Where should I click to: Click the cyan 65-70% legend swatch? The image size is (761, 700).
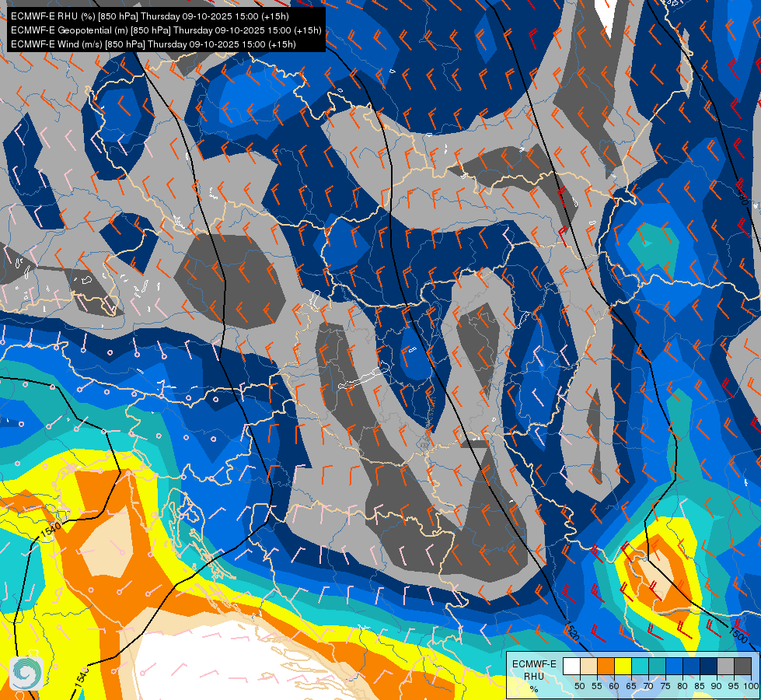pyautogui.click(x=641, y=666)
